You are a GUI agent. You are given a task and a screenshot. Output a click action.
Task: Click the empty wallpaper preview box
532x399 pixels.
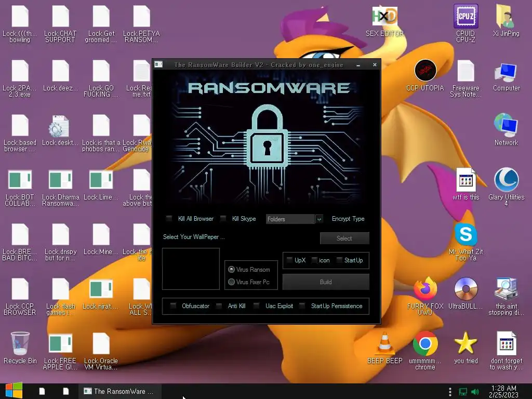point(191,269)
